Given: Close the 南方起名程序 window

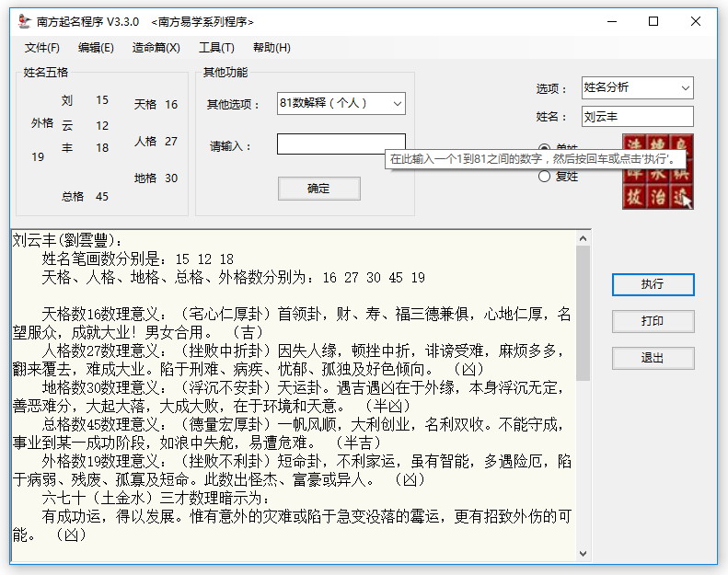Looking at the screenshot, I should tap(696, 21).
